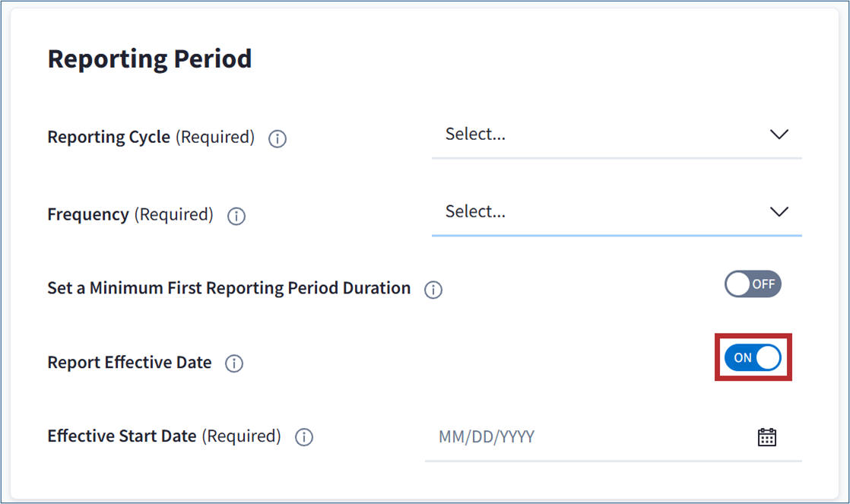Click the Reporting Period heading
Screen dimensions: 850x504
point(150,59)
